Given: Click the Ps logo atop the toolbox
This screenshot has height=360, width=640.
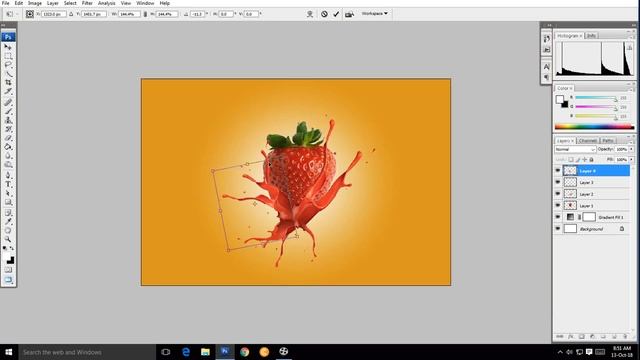Looking at the screenshot, I should [8, 37].
